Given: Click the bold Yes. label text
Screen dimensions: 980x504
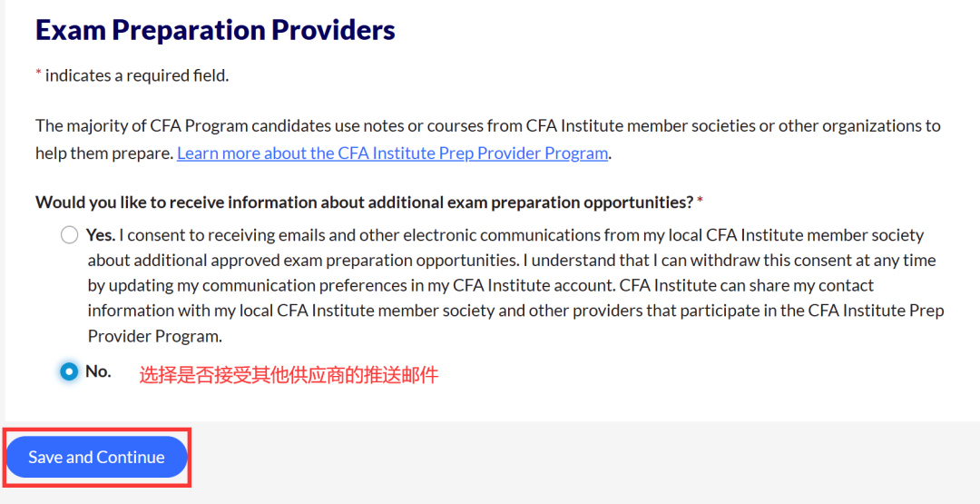Looking at the screenshot, I should coord(101,235).
